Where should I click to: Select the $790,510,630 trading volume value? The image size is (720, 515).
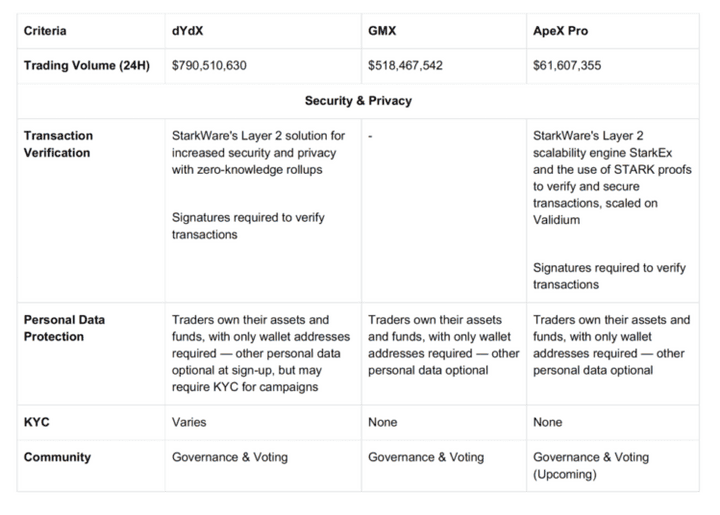[222, 66]
